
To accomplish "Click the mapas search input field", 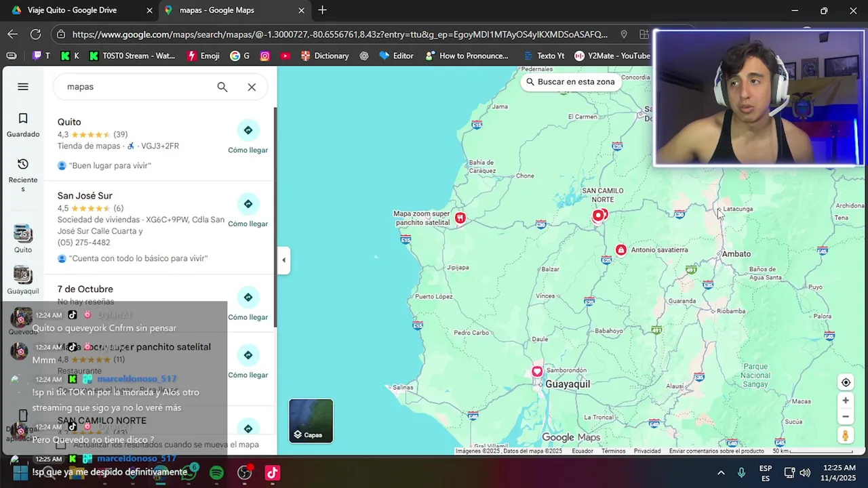I will click(x=136, y=87).
